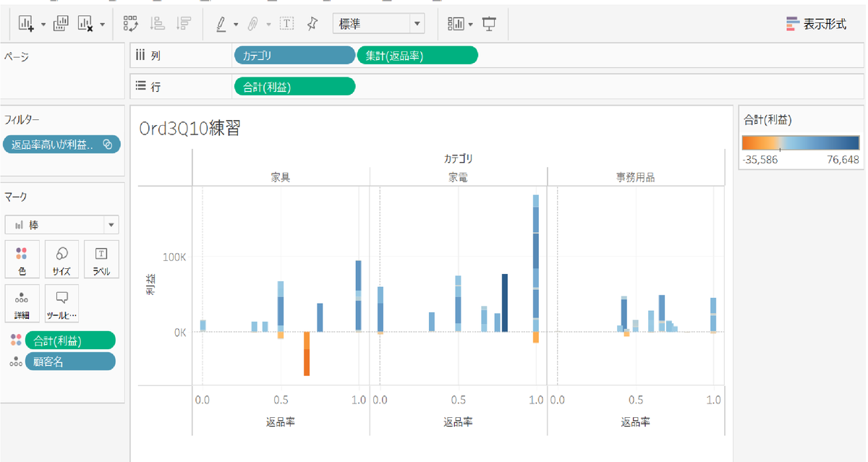The height and width of the screenshot is (462, 868).
Task: Click the ページ shelf label
Action: coord(16,57)
